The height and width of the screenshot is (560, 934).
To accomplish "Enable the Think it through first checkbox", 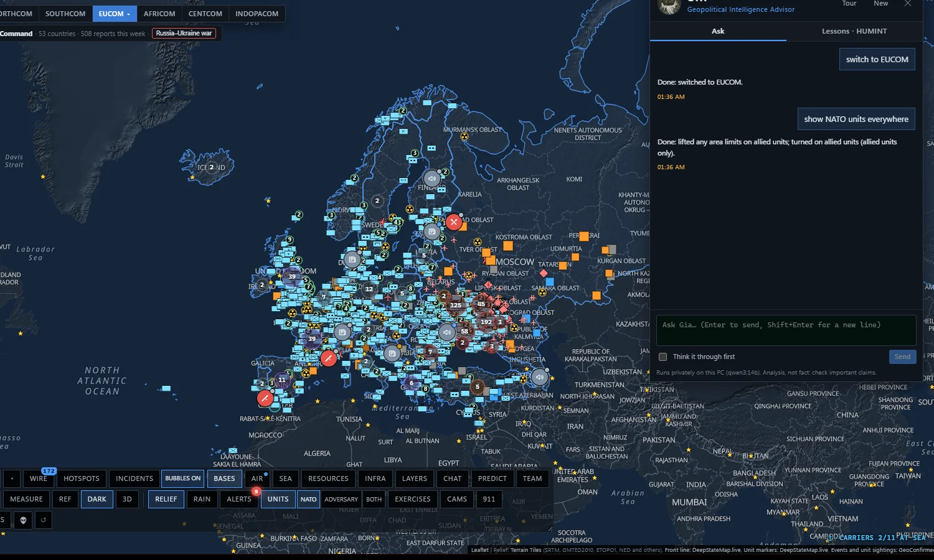I will (663, 357).
